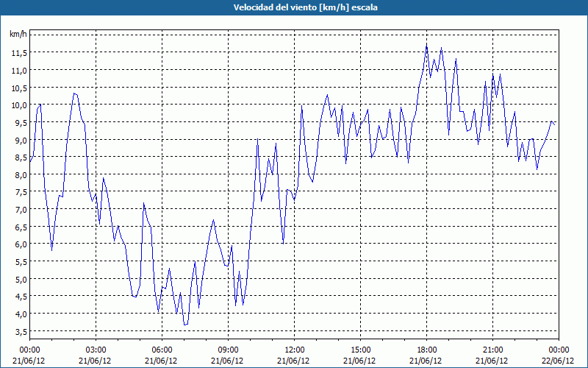Click the '21:00' time axis label
The height and width of the screenshot is (368, 588).
[492, 350]
